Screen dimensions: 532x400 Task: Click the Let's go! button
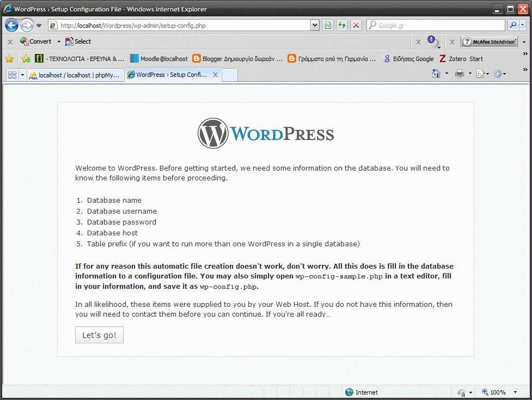[x=99, y=335]
